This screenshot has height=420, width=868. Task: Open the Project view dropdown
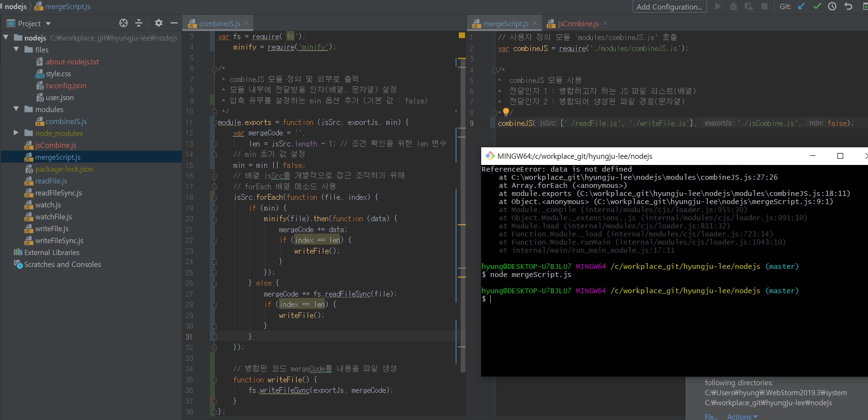pyautogui.click(x=48, y=24)
